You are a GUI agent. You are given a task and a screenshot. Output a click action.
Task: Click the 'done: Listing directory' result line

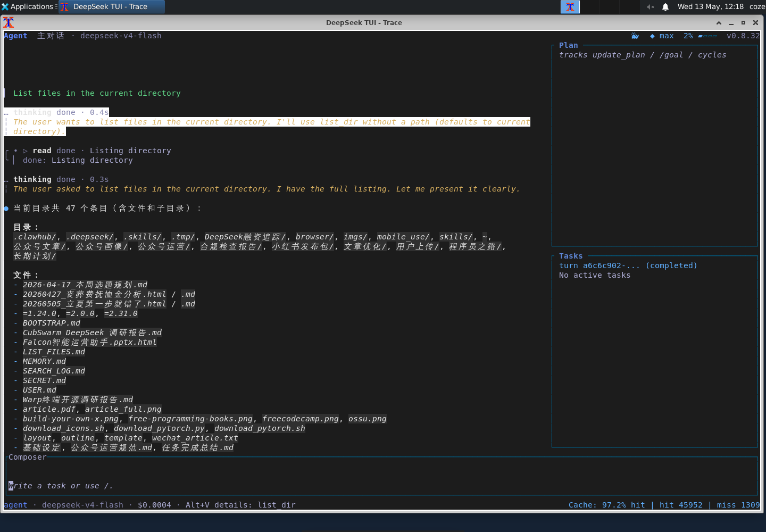[x=78, y=160]
